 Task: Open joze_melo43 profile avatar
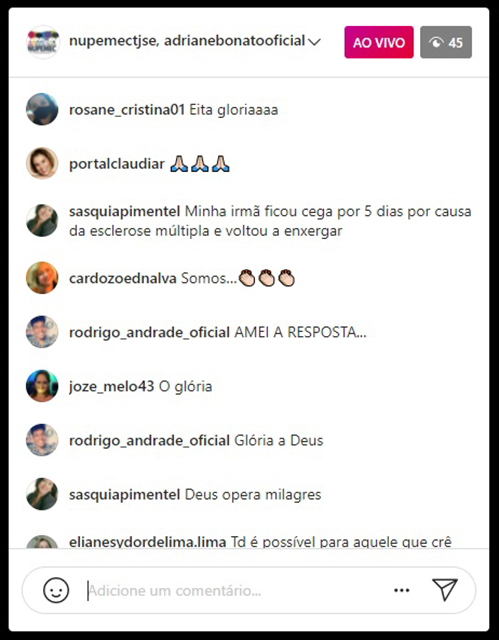point(42,386)
